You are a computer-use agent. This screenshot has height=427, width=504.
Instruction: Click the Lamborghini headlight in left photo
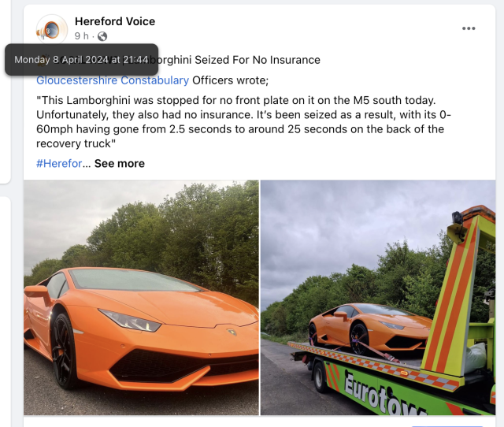(130, 321)
